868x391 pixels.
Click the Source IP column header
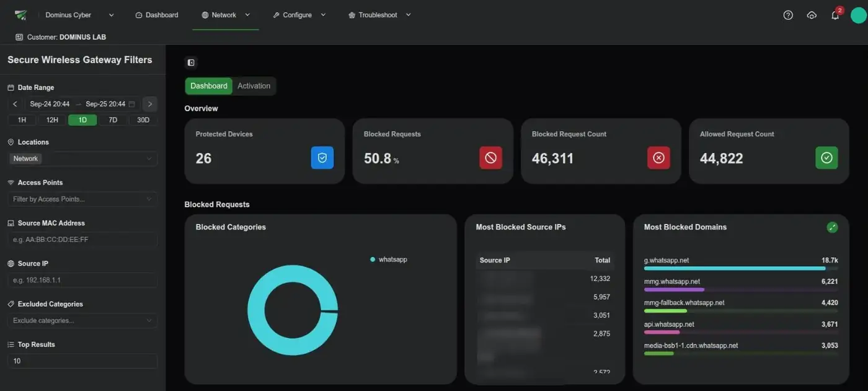click(x=495, y=260)
